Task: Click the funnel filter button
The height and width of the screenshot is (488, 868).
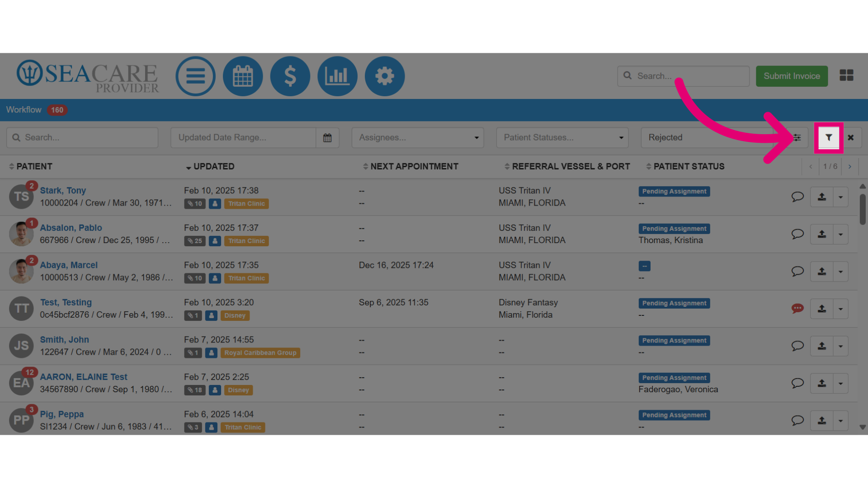Action: coord(829,137)
